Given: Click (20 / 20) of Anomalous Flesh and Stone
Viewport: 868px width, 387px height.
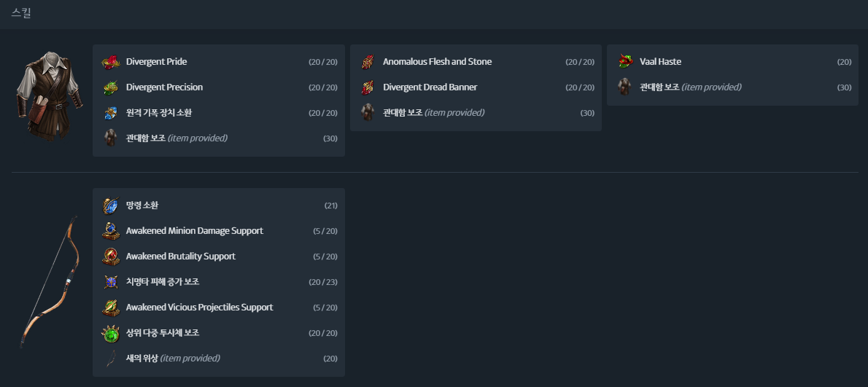Looking at the screenshot, I should coord(580,62).
